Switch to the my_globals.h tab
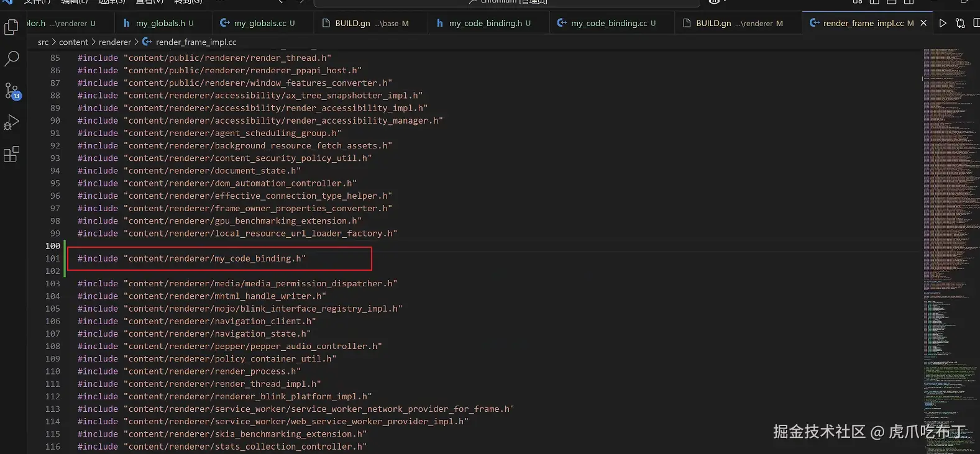The image size is (980, 454). (x=163, y=23)
